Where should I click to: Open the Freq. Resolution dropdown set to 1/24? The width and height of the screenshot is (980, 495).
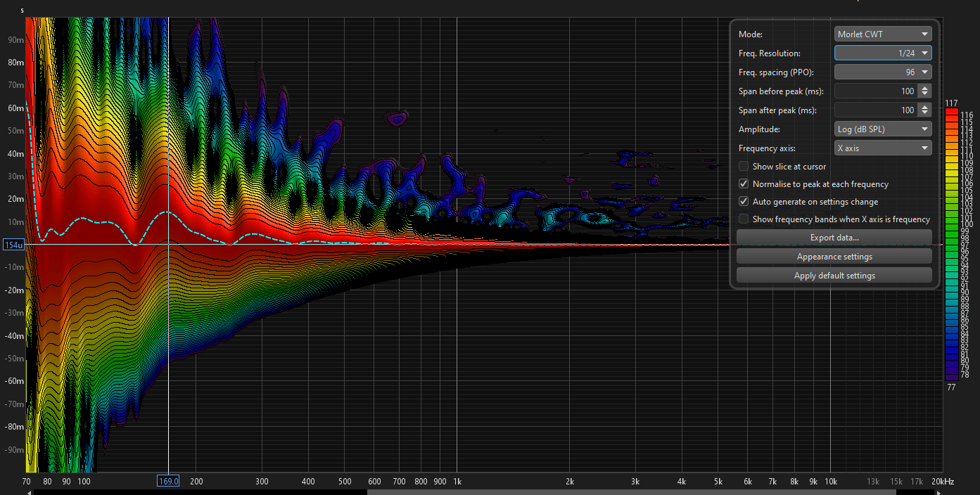click(x=883, y=53)
